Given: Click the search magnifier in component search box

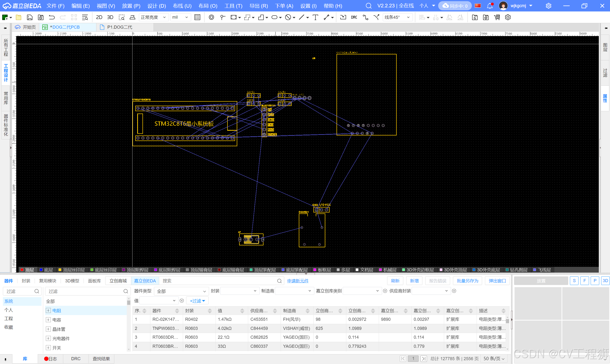Looking at the screenshot, I should click(x=279, y=281).
